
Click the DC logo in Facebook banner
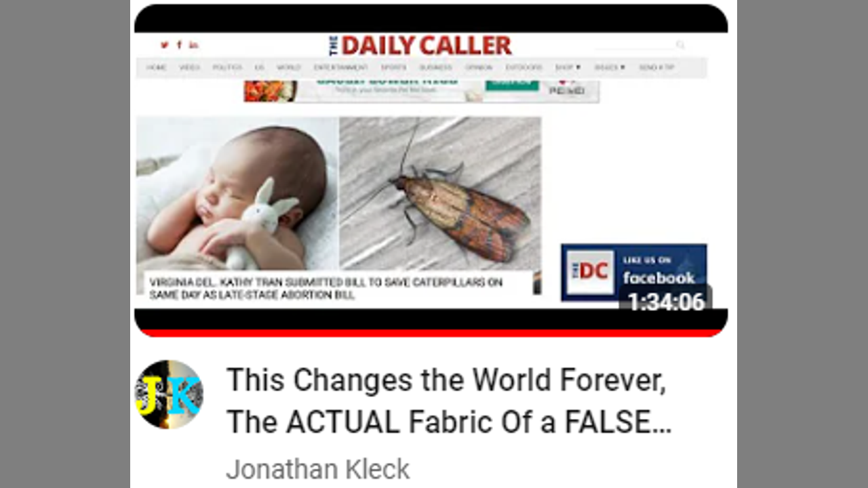point(590,272)
